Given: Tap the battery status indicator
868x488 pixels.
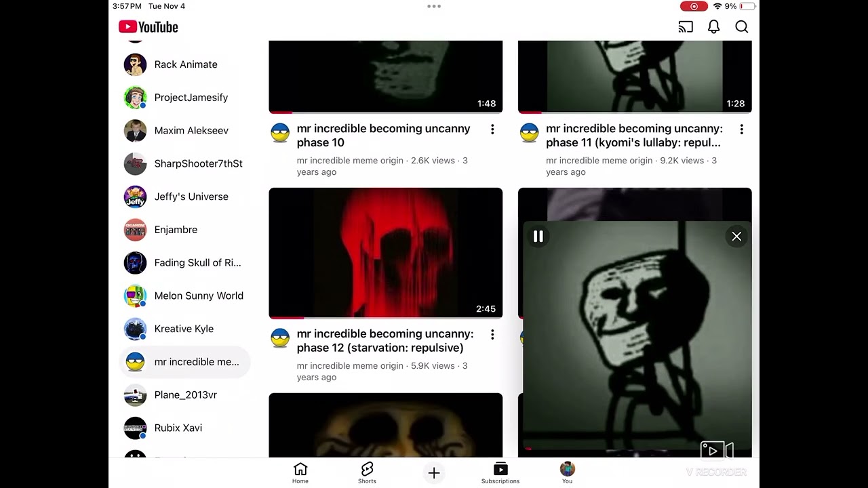Looking at the screenshot, I should pyautogui.click(x=747, y=6).
